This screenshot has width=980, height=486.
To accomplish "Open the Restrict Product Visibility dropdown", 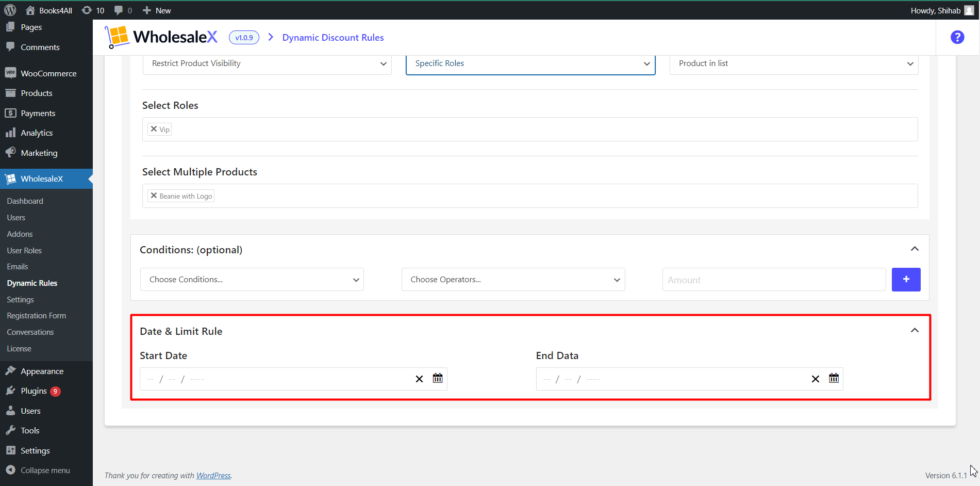I will [x=267, y=63].
